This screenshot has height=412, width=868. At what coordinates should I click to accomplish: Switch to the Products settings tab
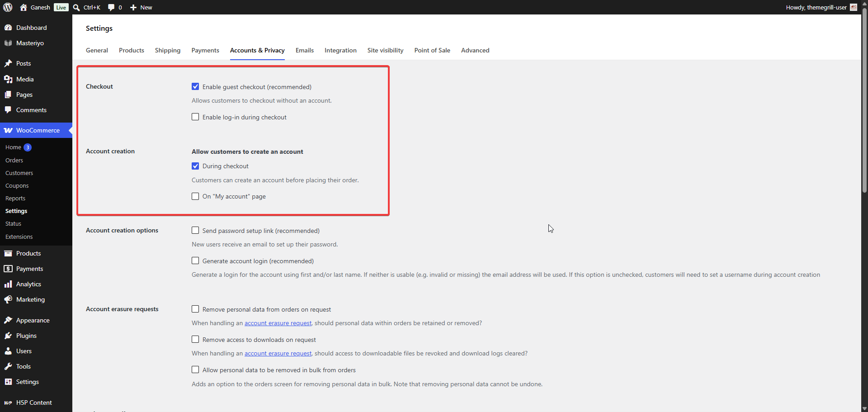click(x=132, y=50)
